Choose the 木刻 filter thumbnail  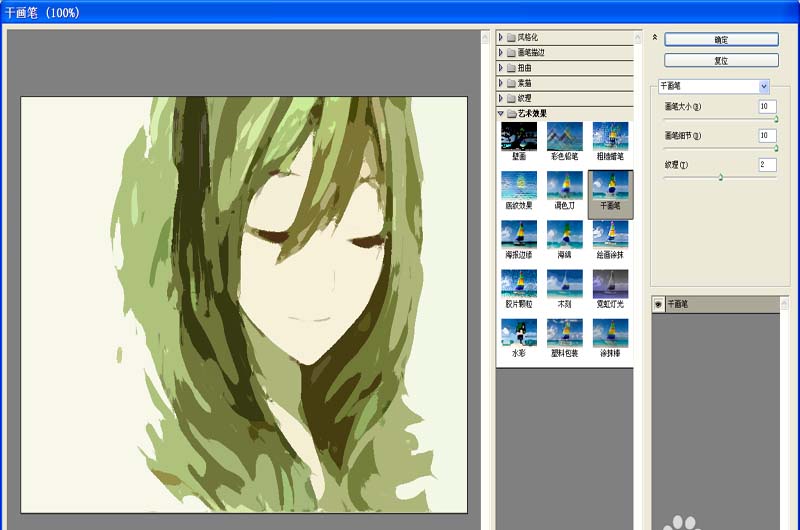point(565,284)
